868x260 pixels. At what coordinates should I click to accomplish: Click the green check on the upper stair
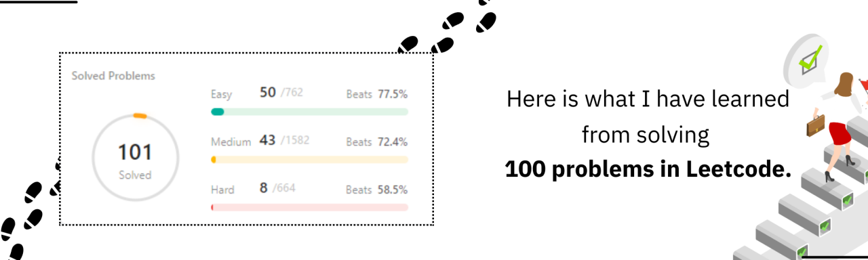(x=848, y=200)
